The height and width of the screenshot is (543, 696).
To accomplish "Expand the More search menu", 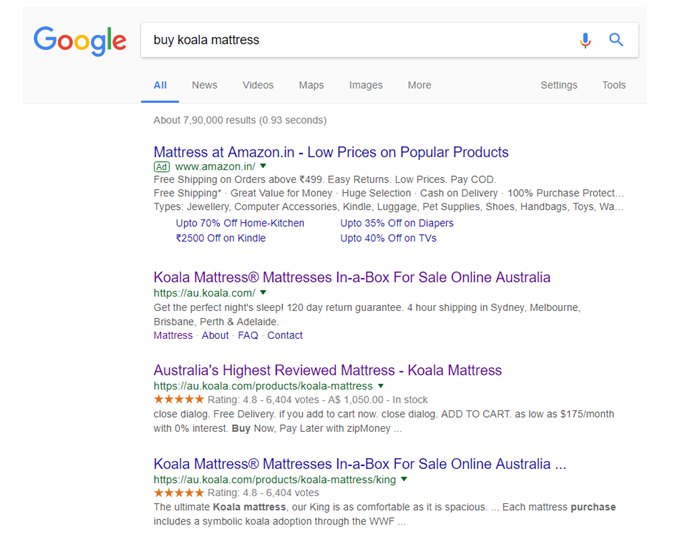I will coord(420,86).
